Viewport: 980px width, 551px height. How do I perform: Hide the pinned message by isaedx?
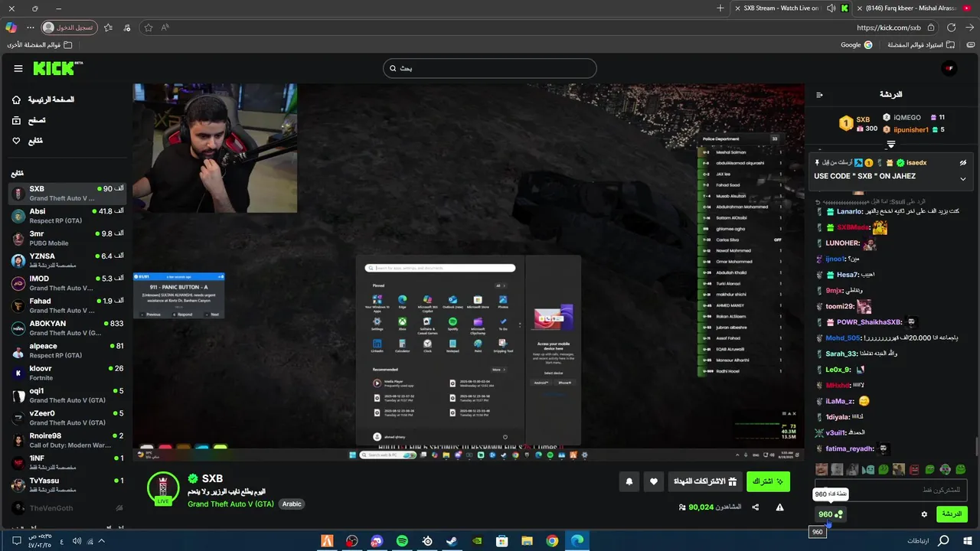coord(963,163)
